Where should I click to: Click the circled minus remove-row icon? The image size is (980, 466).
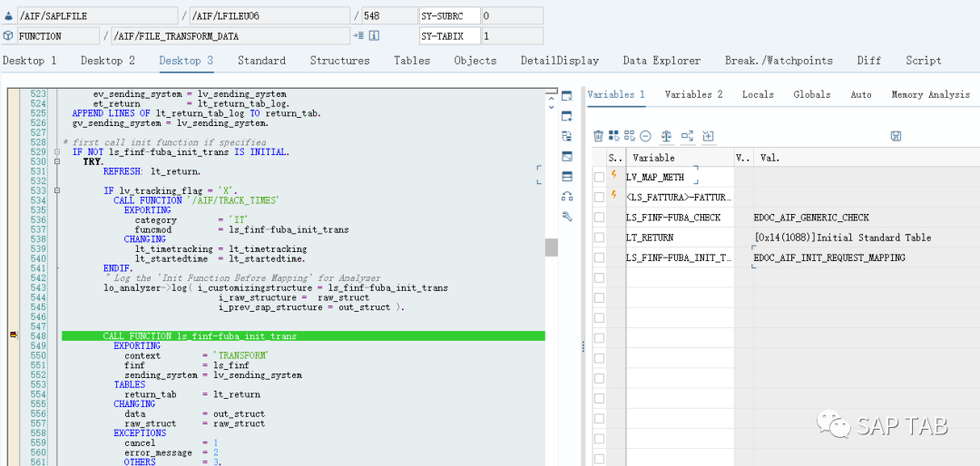[645, 136]
